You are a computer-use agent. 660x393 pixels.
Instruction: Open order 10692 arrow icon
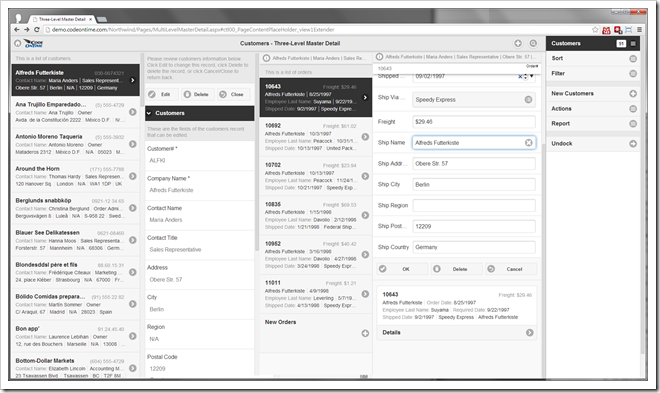[365, 137]
